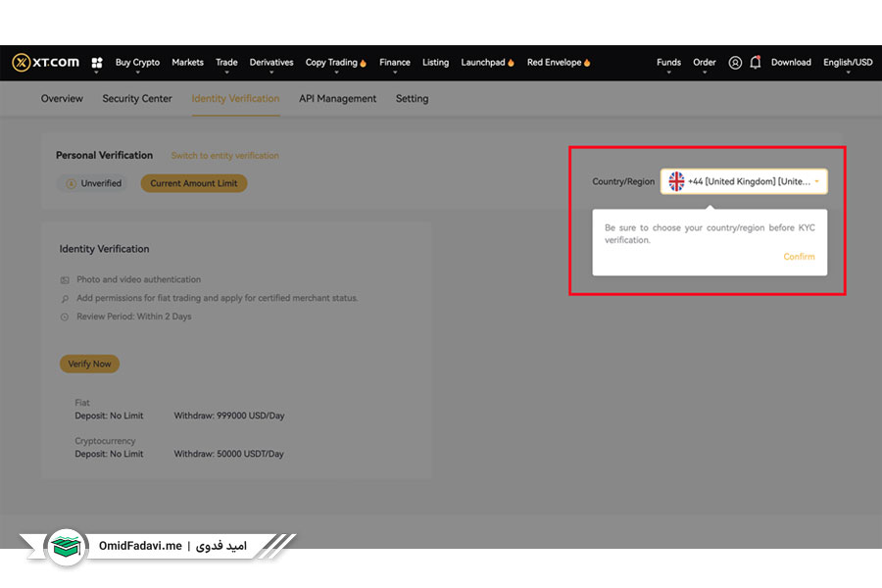Screen dimensions: 882x588
Task: Click the Current Amount Limit button
Action: (193, 183)
